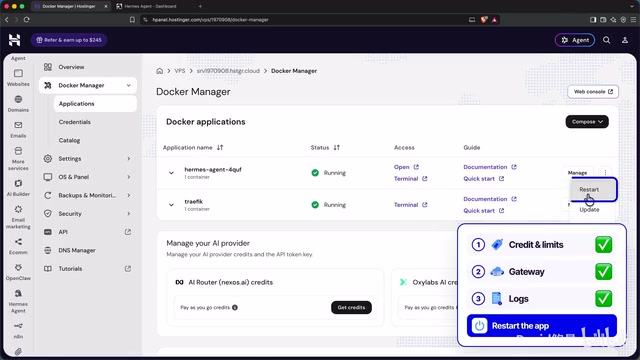Image resolution: width=640 pixels, height=360 pixels.
Task: Click the Manage button for hermes-agent-4quf
Action: click(x=577, y=173)
